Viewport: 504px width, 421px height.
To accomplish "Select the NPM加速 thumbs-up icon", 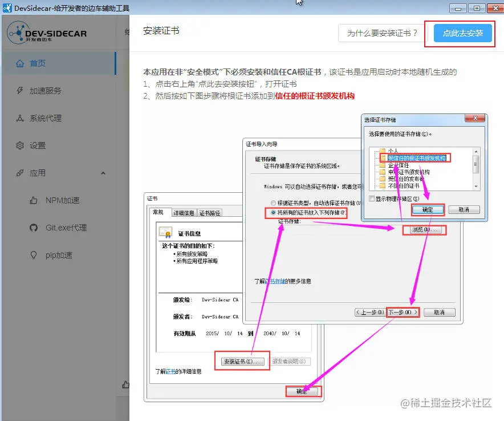I will (32, 200).
